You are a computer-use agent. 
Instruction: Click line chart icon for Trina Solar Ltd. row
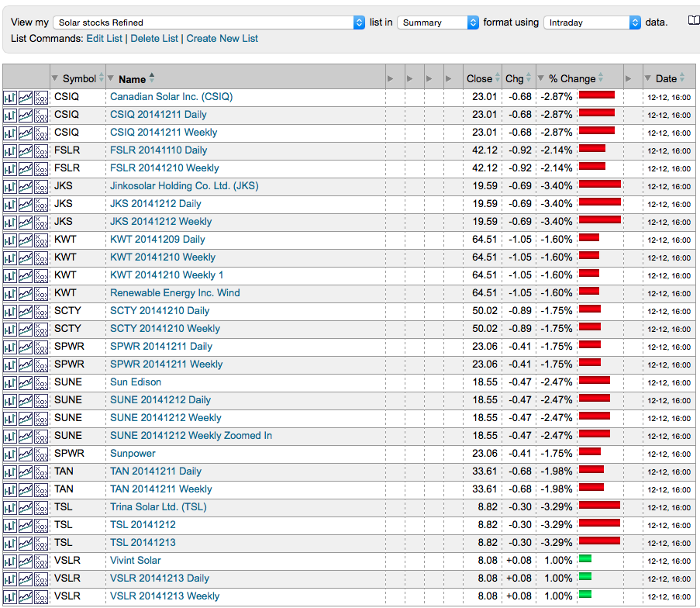click(x=26, y=508)
